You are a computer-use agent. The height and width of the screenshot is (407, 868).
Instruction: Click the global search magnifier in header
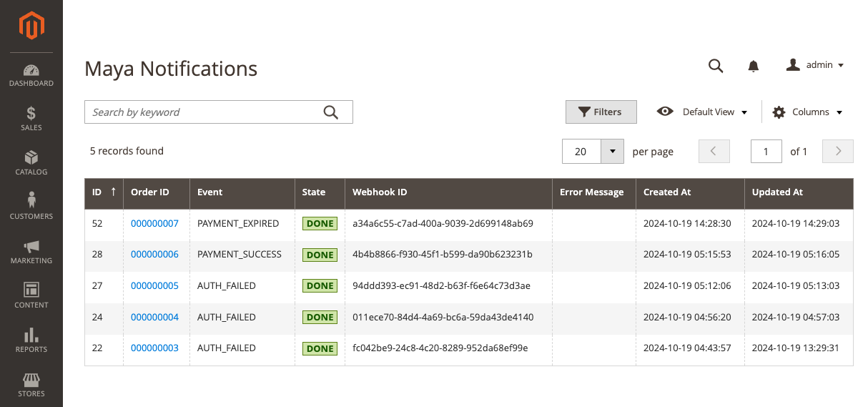(716, 66)
